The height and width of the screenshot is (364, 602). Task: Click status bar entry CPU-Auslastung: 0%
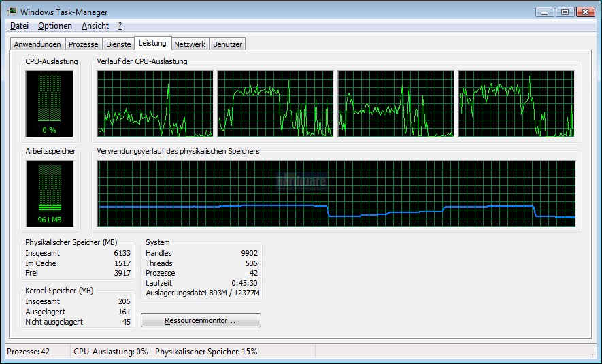point(111,351)
